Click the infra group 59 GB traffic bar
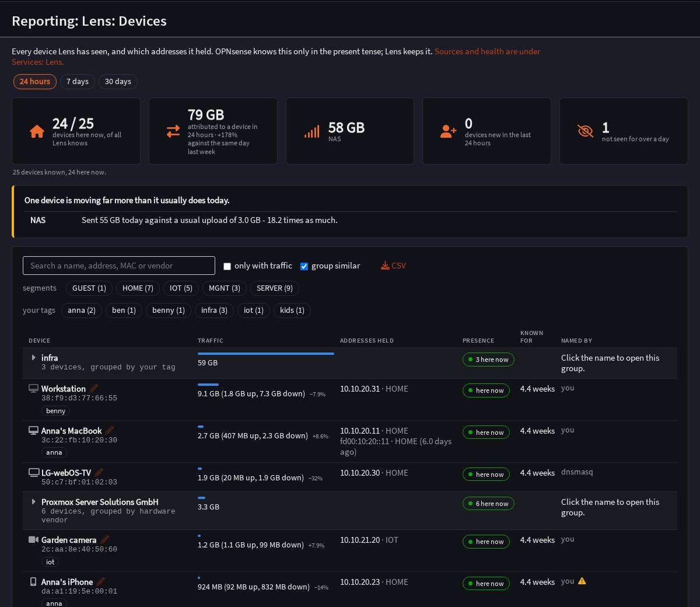 pyautogui.click(x=266, y=354)
